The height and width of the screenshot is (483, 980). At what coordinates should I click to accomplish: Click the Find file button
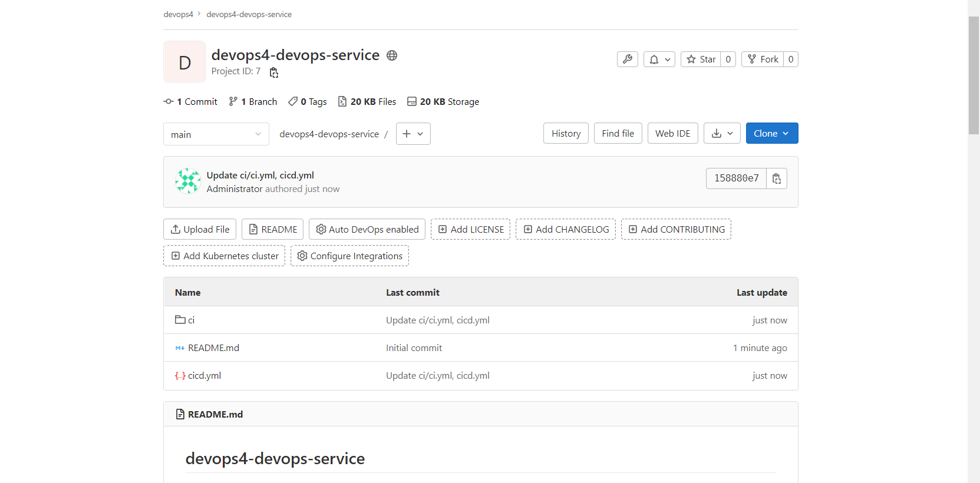[x=618, y=134]
